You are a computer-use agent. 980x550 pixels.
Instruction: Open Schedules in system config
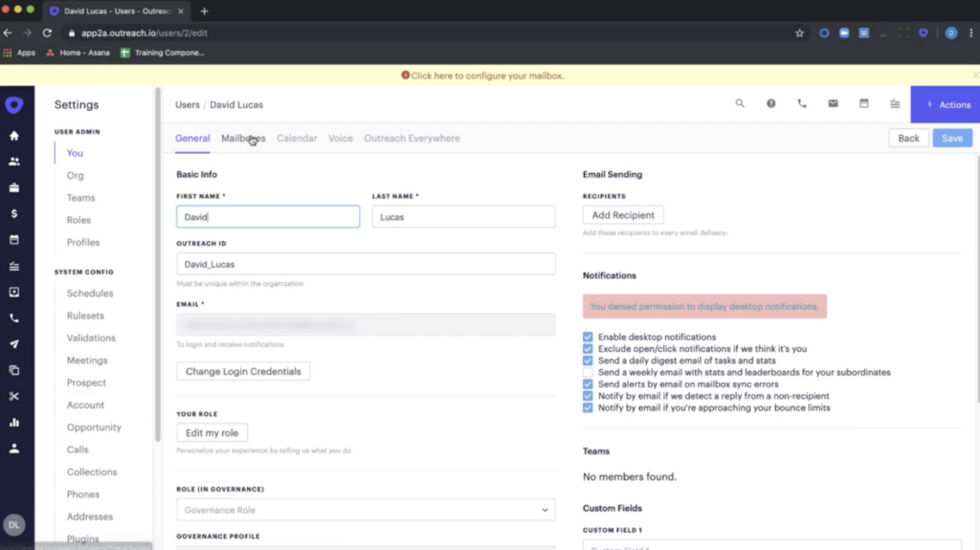(x=90, y=293)
